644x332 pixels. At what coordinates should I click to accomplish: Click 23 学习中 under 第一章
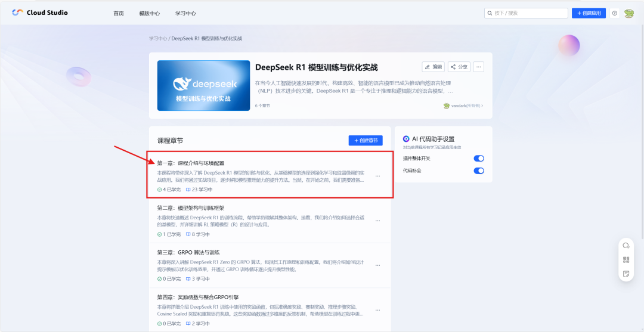tap(199, 190)
